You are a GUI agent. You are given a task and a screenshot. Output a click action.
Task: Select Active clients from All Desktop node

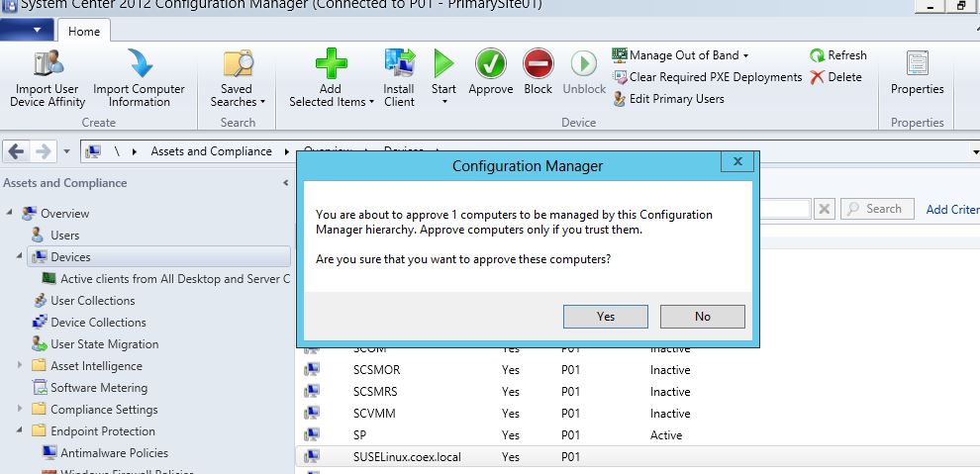click(x=175, y=279)
